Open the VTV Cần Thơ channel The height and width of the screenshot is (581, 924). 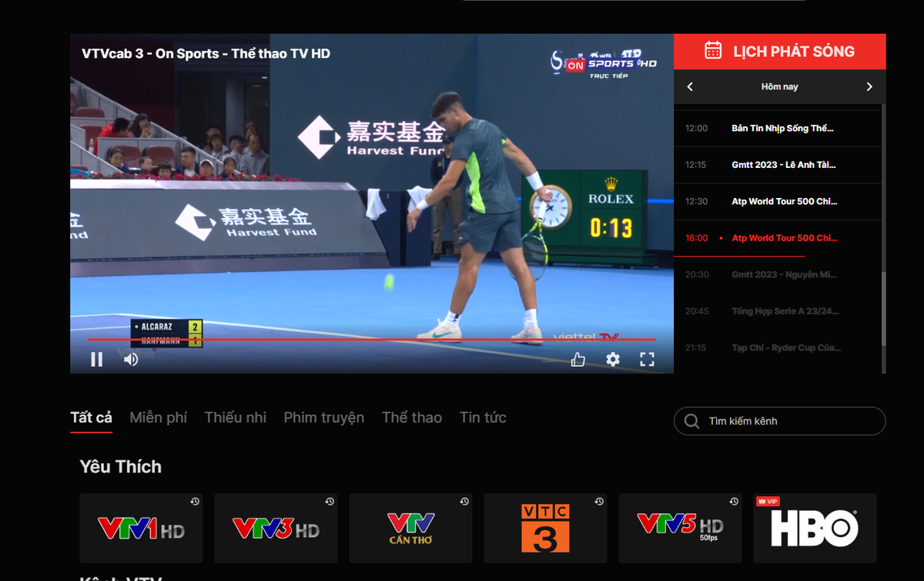(410, 529)
